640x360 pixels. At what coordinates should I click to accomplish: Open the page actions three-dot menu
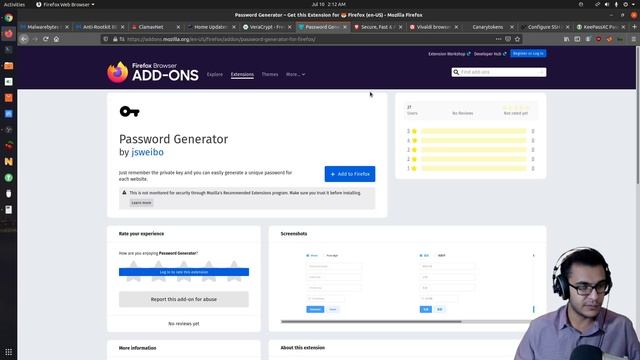498,39
